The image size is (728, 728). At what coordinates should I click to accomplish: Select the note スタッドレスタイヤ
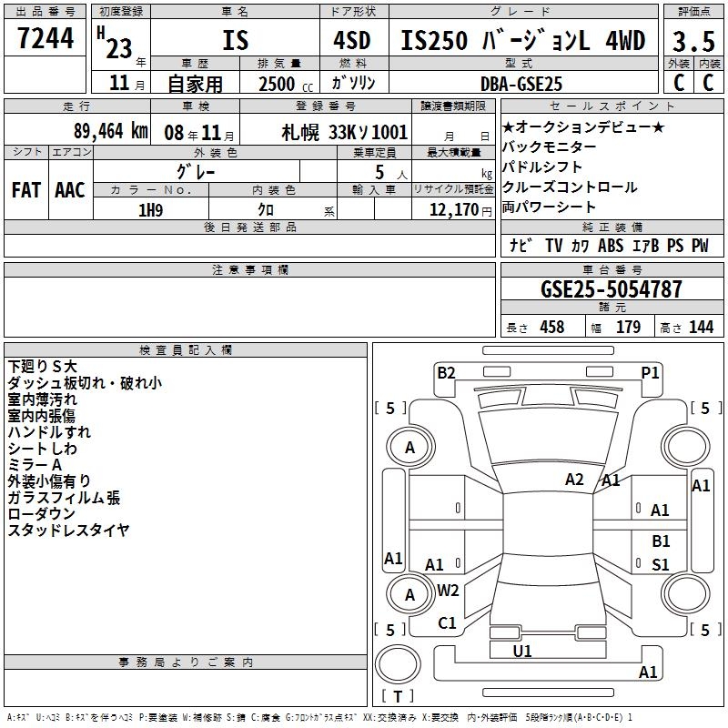tap(69, 530)
